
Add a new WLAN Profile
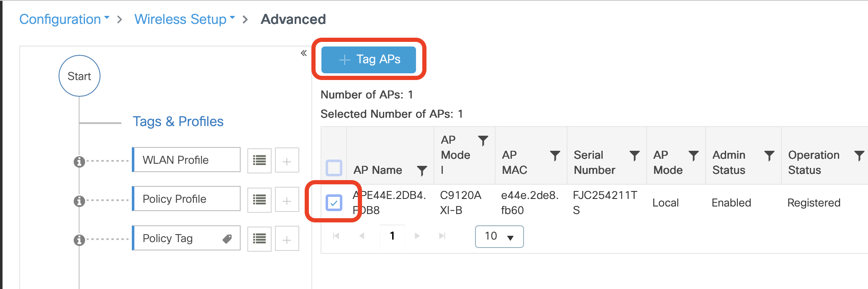coord(287,160)
